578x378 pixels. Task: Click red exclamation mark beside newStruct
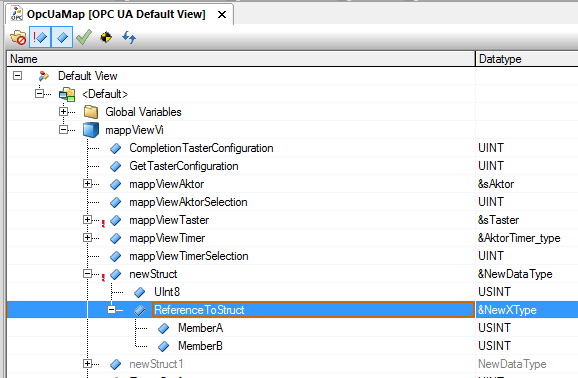tap(103, 277)
